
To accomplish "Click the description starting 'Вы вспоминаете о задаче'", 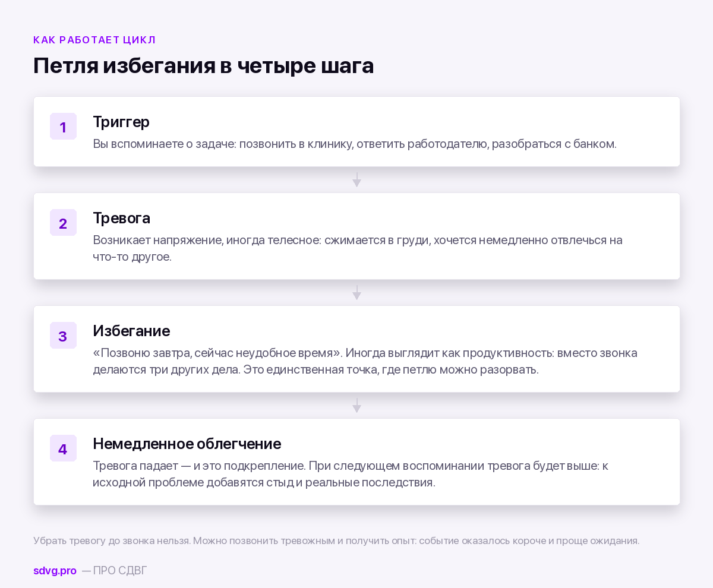I will [355, 144].
